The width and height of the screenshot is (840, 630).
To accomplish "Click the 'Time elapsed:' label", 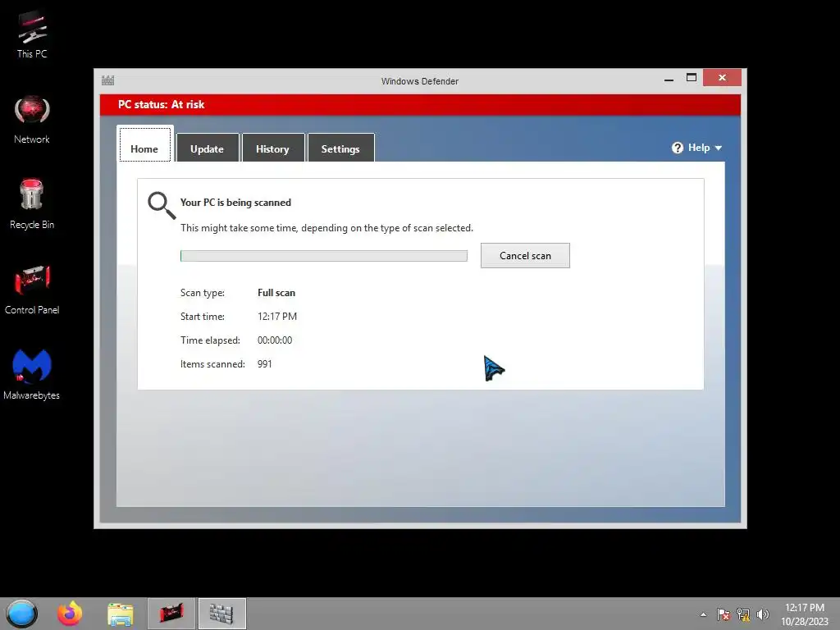I will (210, 340).
